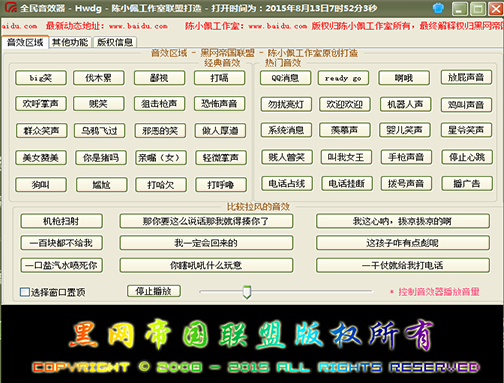Click the 星爷笑声 button

pyautogui.click(x=466, y=130)
